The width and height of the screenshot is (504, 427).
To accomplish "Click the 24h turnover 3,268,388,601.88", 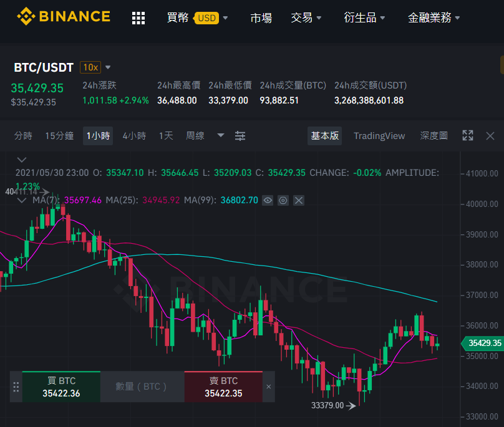I will point(369,100).
